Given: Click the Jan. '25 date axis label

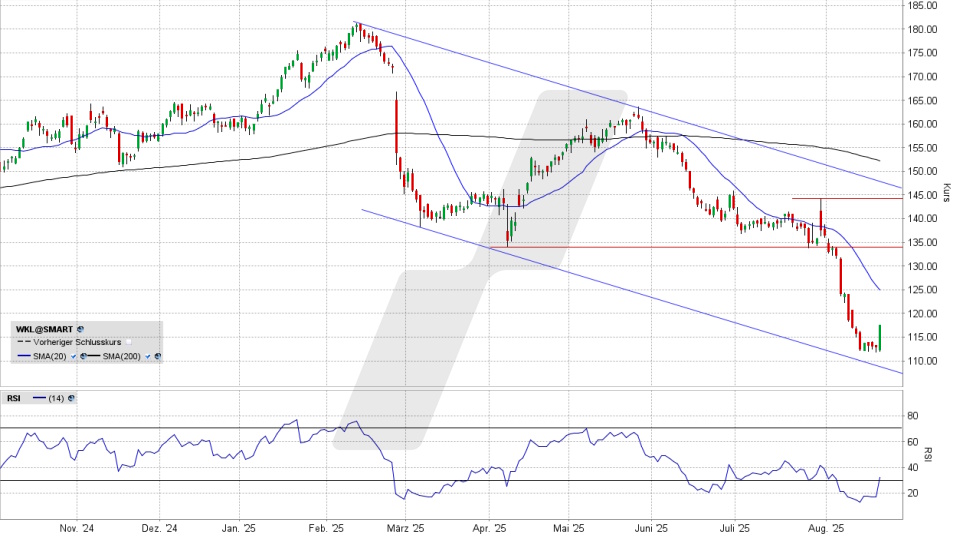Looking at the screenshot, I should pyautogui.click(x=239, y=528).
